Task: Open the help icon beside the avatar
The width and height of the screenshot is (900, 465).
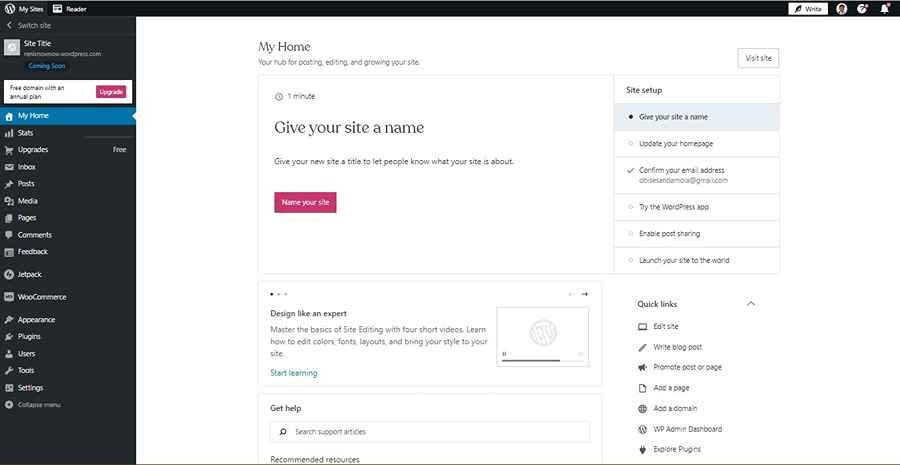Action: (862, 9)
